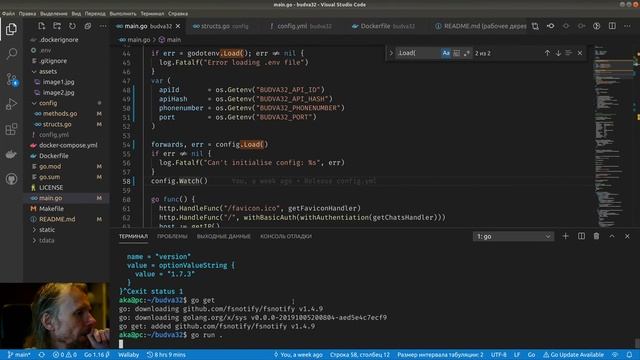Kill the active terminal with trash icon
The image size is (640, 360).
596,236
